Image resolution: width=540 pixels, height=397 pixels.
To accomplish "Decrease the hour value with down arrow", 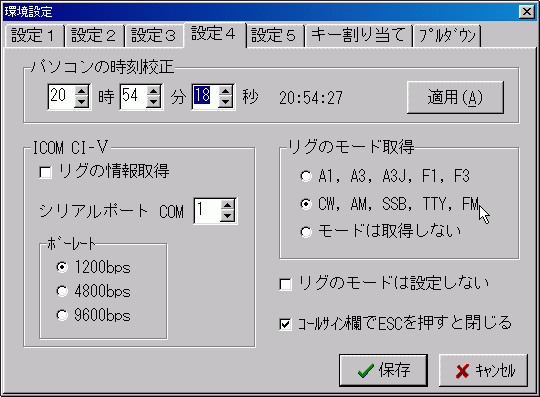I will tap(82, 103).
